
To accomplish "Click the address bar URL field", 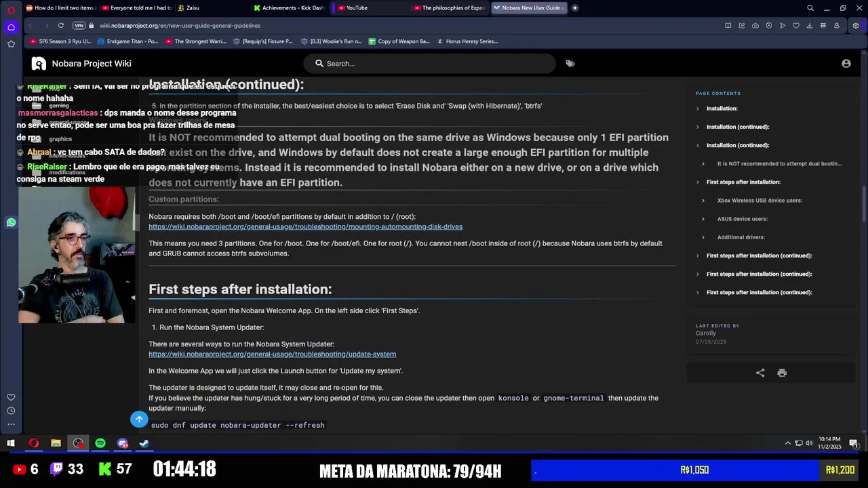I will pos(407,26).
